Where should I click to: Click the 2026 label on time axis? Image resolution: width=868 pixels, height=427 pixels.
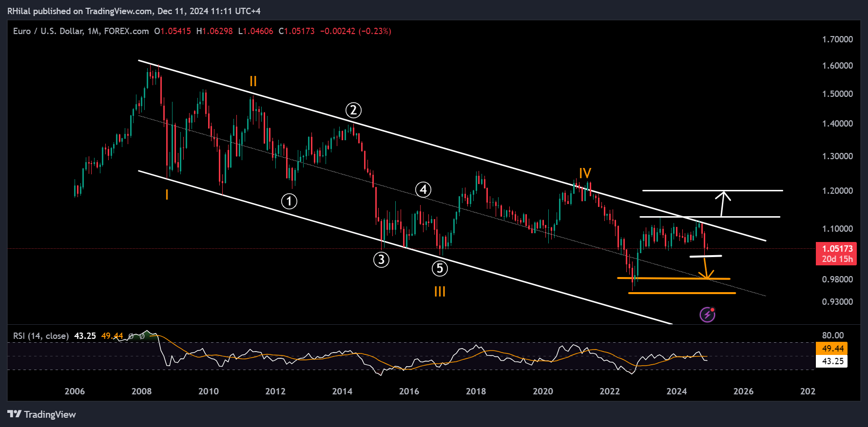click(x=743, y=391)
